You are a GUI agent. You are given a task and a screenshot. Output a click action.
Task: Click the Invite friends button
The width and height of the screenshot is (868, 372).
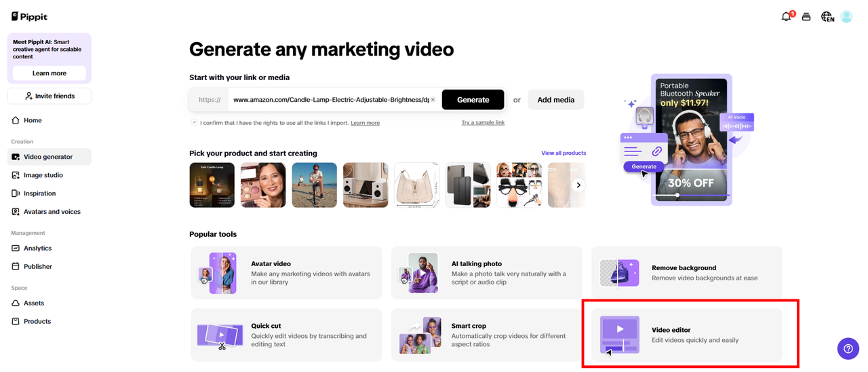click(50, 96)
